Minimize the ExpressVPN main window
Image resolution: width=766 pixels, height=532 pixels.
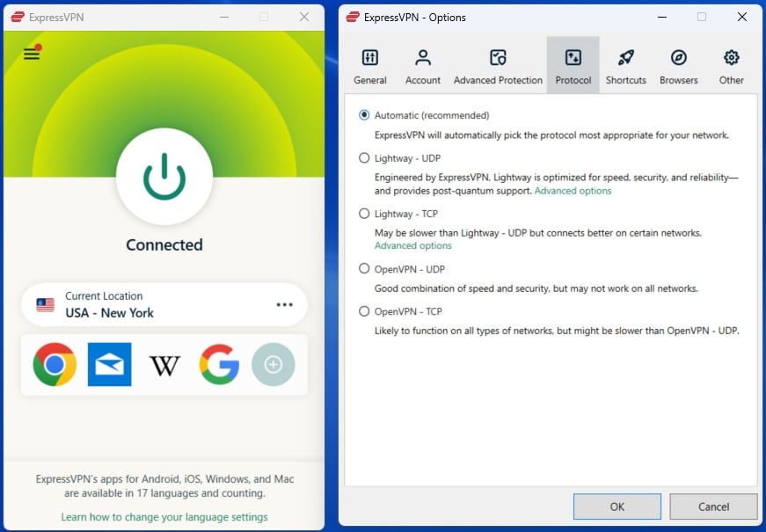coord(224,17)
